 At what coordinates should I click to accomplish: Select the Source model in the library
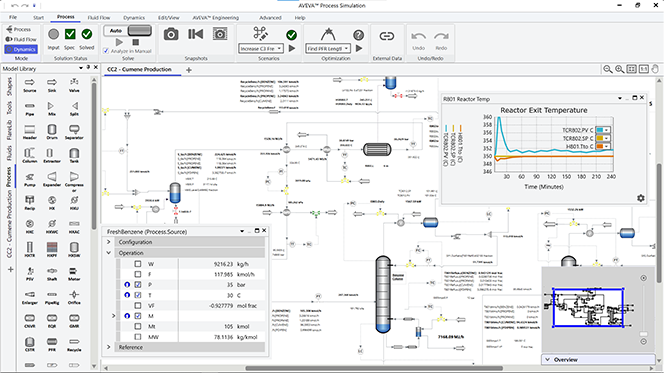pos(30,85)
